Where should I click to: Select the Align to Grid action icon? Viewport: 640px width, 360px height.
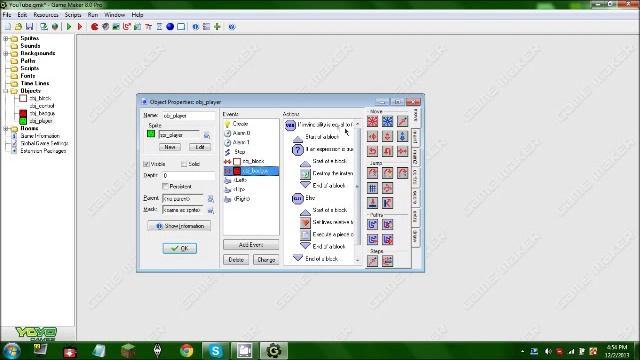tap(372, 188)
